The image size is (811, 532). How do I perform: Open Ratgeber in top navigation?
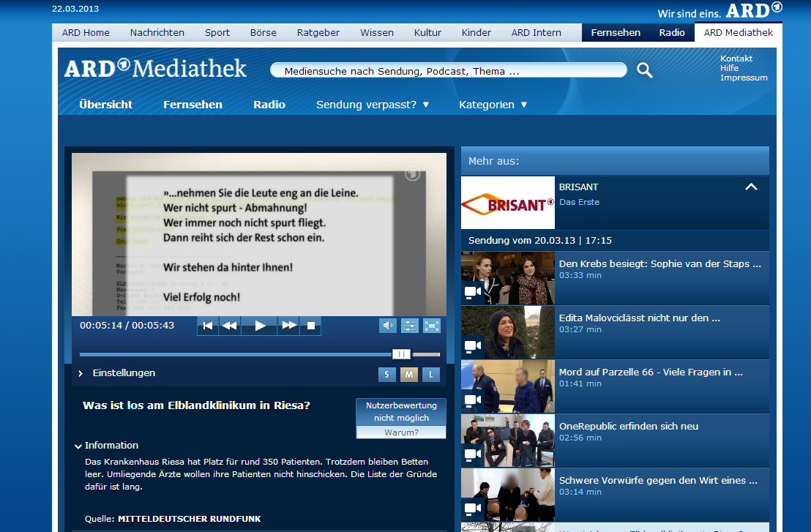click(x=318, y=33)
